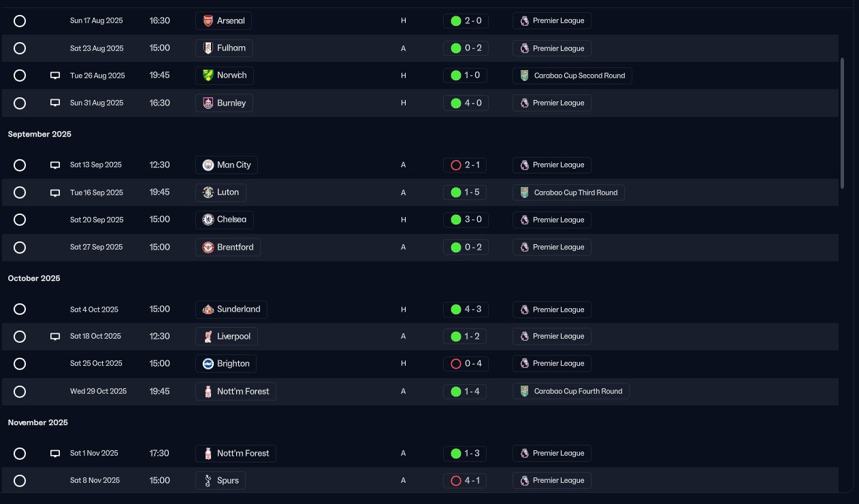Select the radio circle for Chelsea match
This screenshot has width=859, height=504.
pos(20,220)
